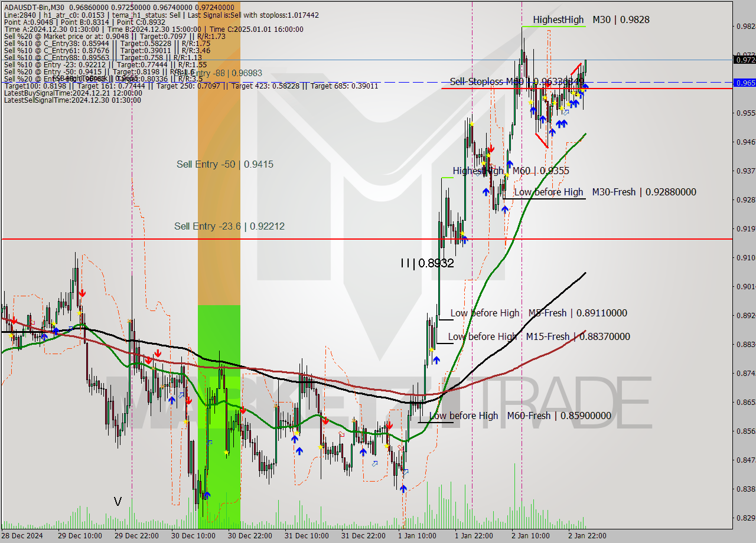Click the '30 Dec 10:00' time axis label
756x543 pixels.
(194, 536)
